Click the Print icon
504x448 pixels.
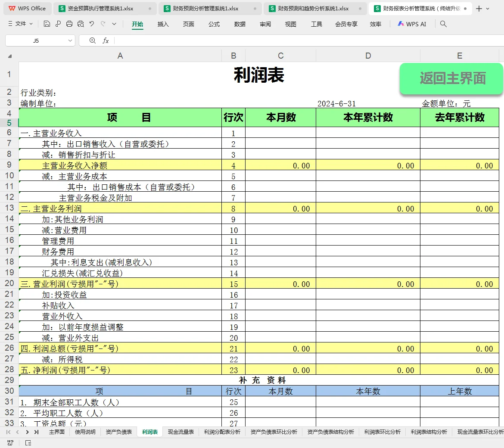tap(69, 24)
